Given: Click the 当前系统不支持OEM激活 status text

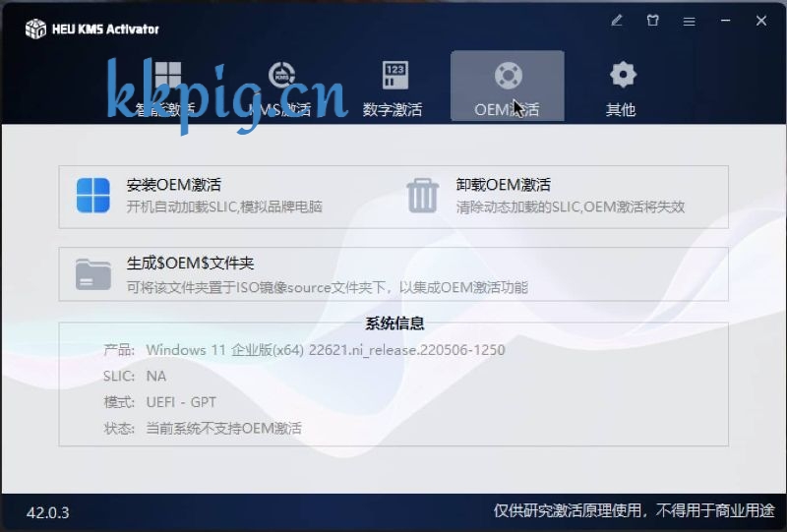Looking at the screenshot, I should point(224,428).
